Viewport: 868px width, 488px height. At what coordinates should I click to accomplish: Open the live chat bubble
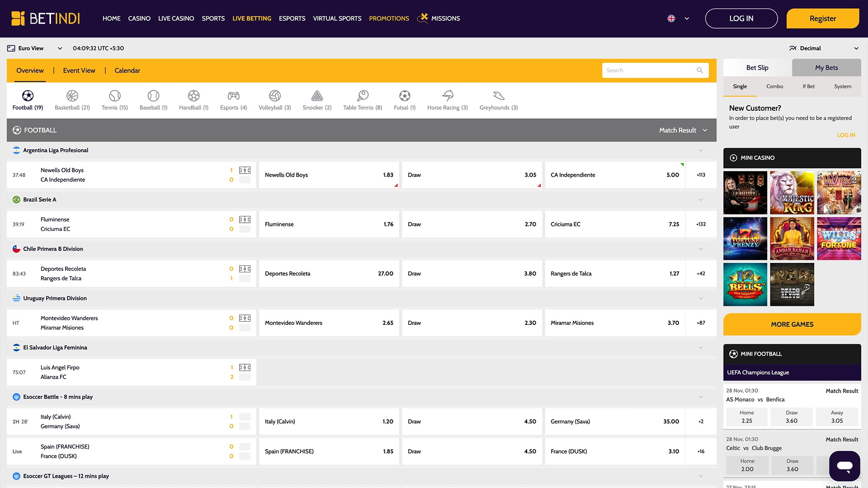pyautogui.click(x=844, y=466)
